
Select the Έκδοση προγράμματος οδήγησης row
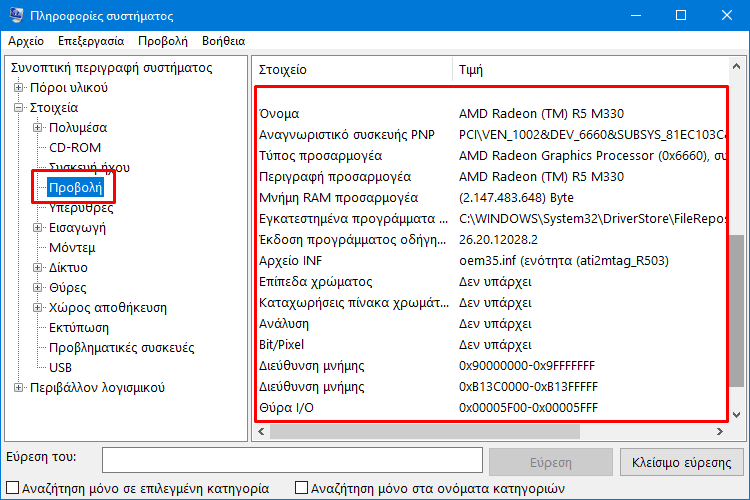coord(492,240)
